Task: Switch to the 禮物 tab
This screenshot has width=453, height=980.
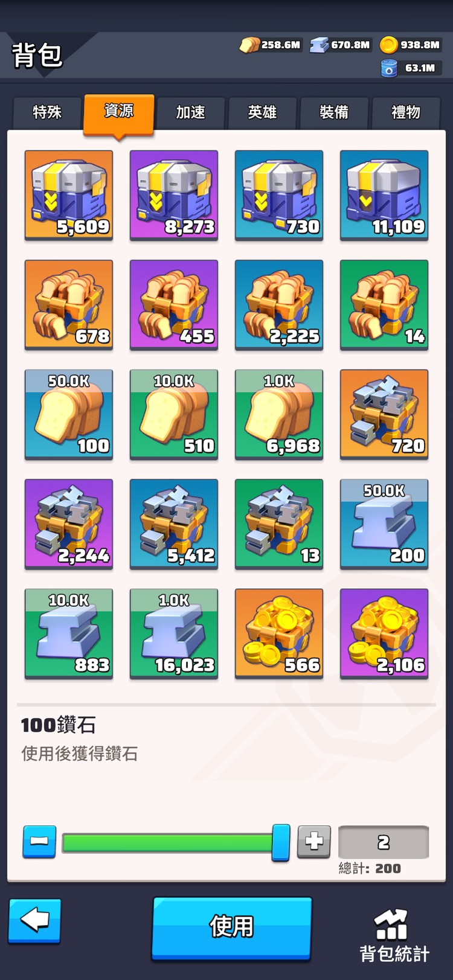Action: tap(406, 112)
